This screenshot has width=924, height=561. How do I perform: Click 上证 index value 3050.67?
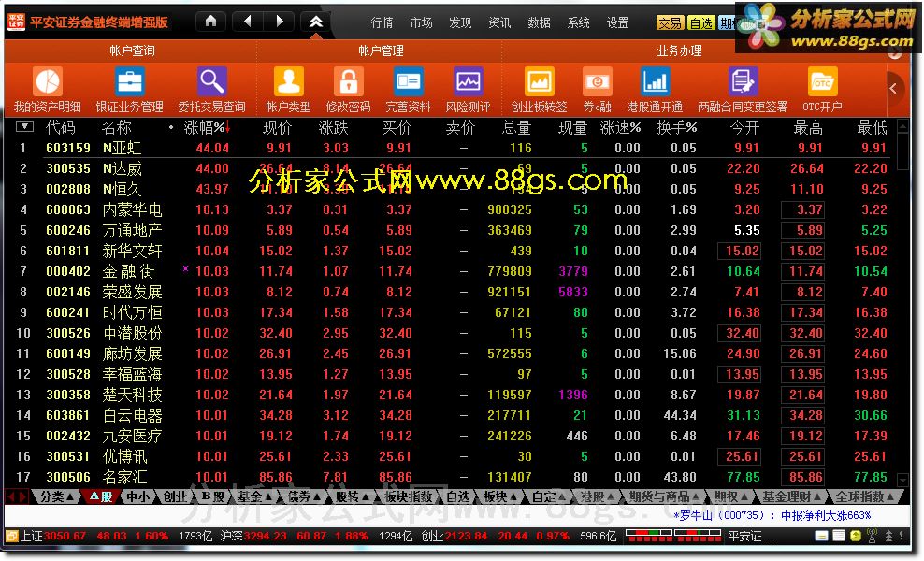[x=65, y=537]
